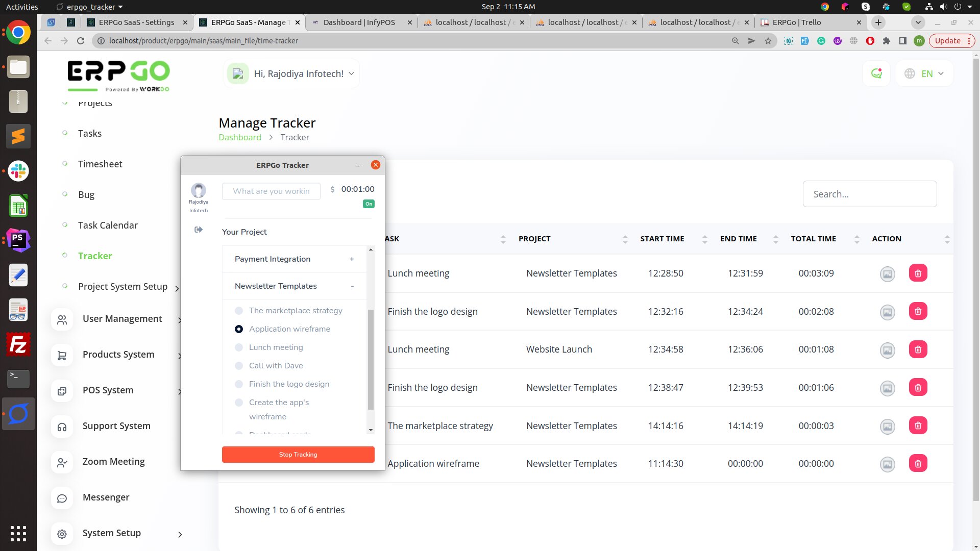This screenshot has height=551, width=980.
Task: Click the Support System headset icon
Action: click(x=62, y=427)
